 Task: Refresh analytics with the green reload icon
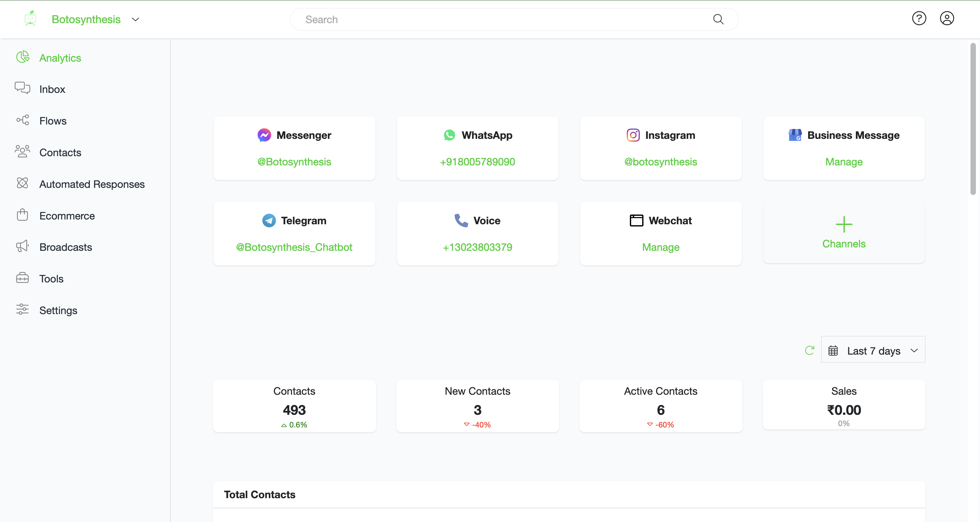809,350
